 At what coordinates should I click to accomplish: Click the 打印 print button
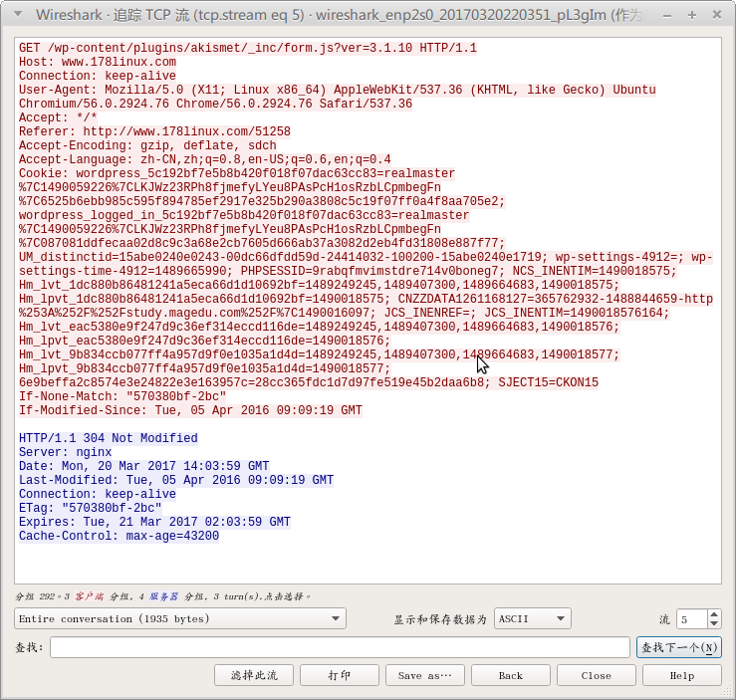click(x=340, y=675)
